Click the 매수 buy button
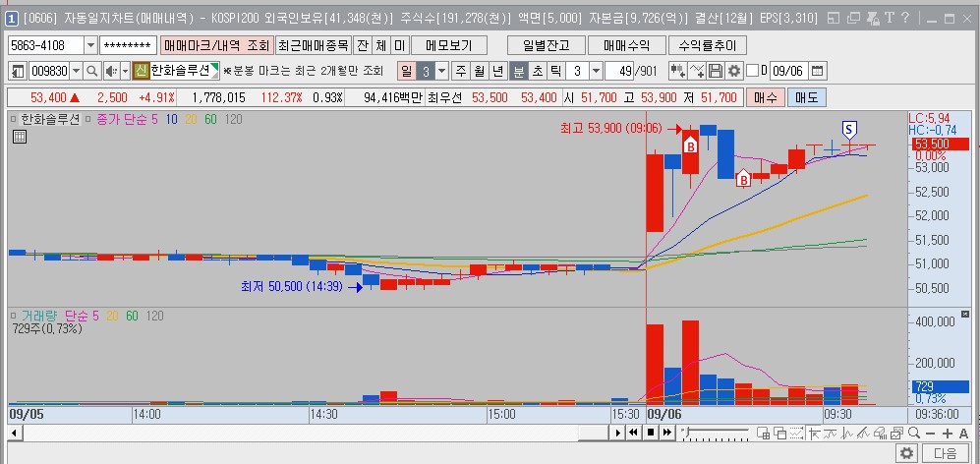980x464 pixels. (765, 97)
